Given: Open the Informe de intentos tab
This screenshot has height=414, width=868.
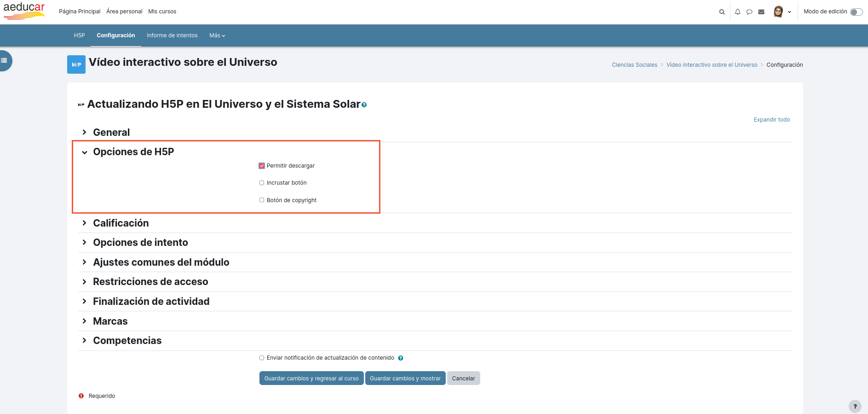Looking at the screenshot, I should coord(172,35).
